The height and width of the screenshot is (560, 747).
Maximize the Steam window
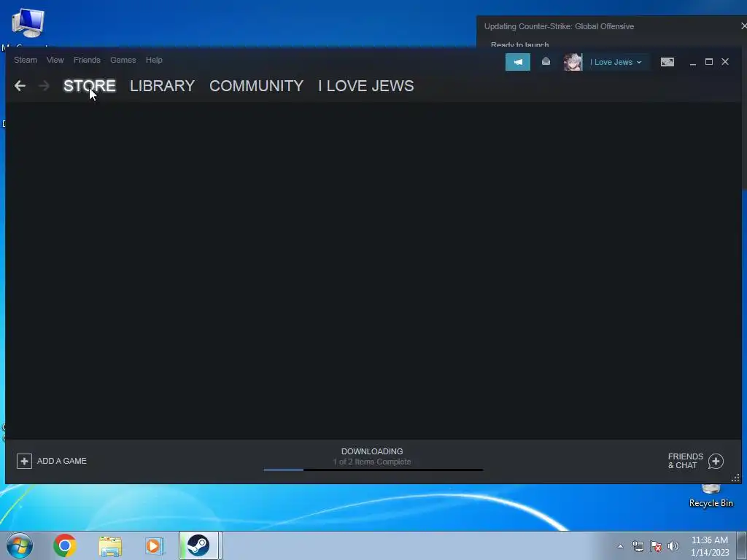(709, 62)
